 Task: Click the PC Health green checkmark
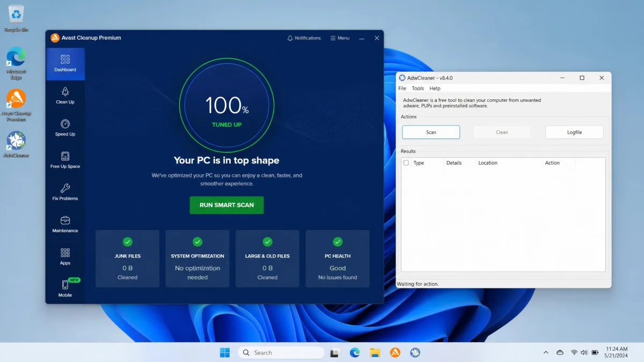[338, 242]
